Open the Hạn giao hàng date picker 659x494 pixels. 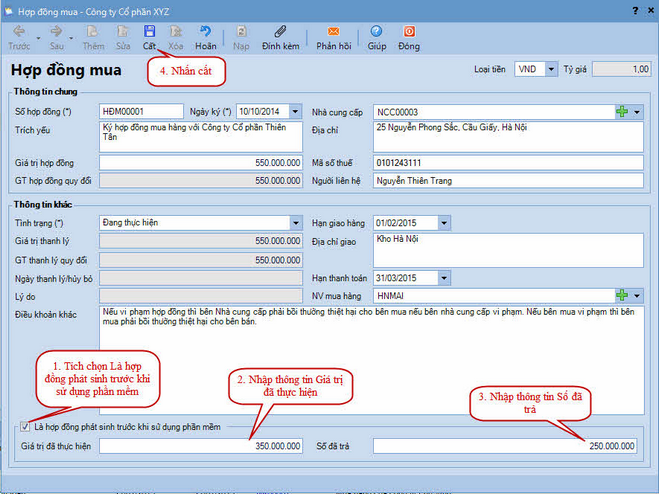pyautogui.click(x=444, y=223)
